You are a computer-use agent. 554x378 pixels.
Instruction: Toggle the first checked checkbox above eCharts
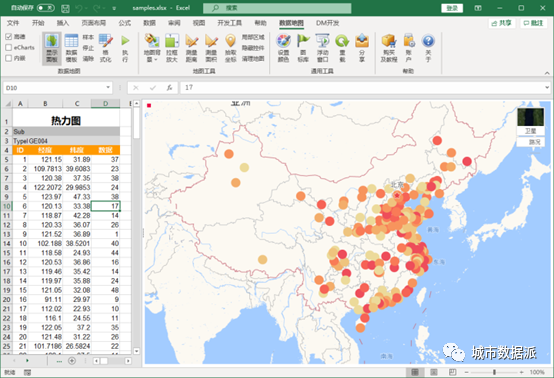(9, 36)
